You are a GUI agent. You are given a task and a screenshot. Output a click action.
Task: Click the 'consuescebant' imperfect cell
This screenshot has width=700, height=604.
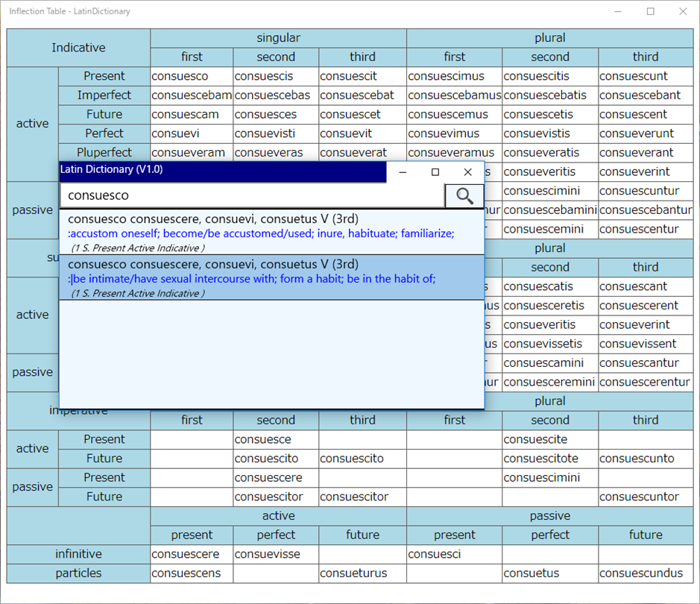pyautogui.click(x=646, y=95)
